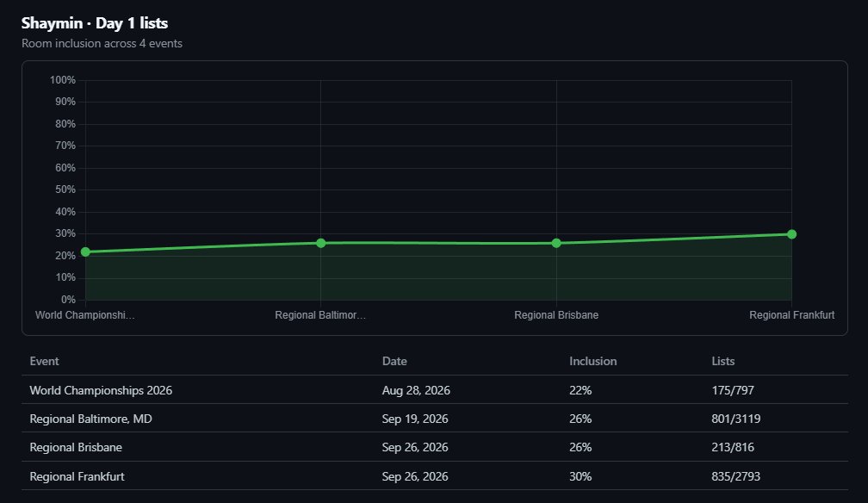Click the 'Aug 28, 2026' date cell

point(416,390)
